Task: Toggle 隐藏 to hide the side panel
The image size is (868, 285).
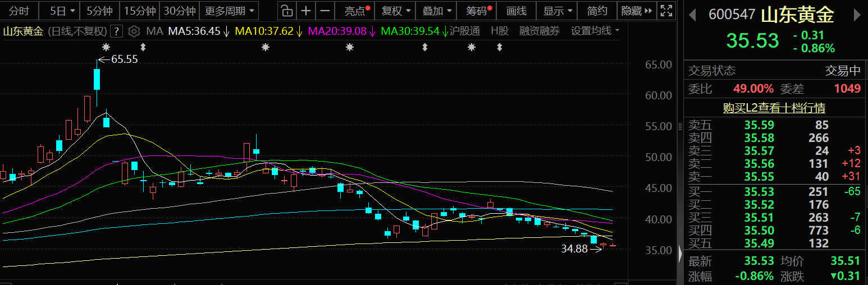Action: [637, 11]
